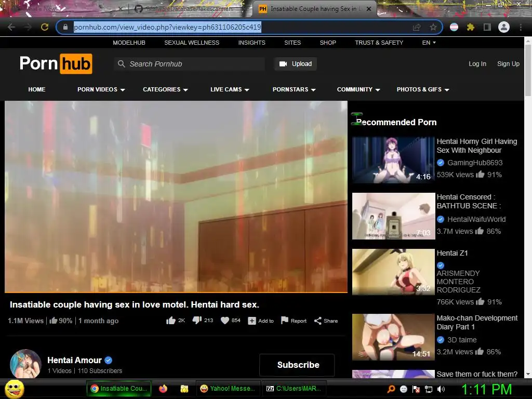Open the Chrome profile avatar menu
Image resolution: width=532 pixels, height=399 pixels.
click(x=504, y=27)
